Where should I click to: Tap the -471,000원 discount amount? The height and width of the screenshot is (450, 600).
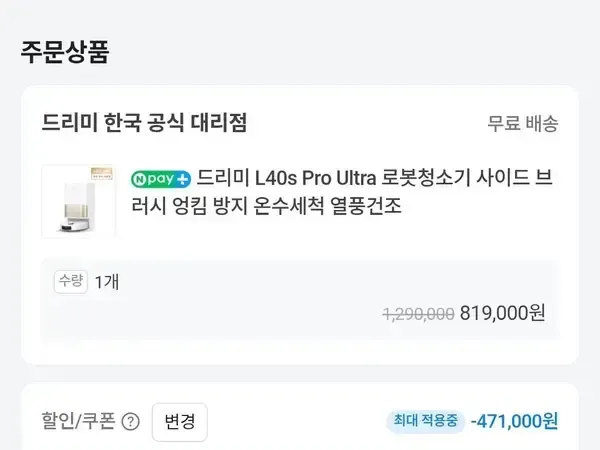coord(514,421)
